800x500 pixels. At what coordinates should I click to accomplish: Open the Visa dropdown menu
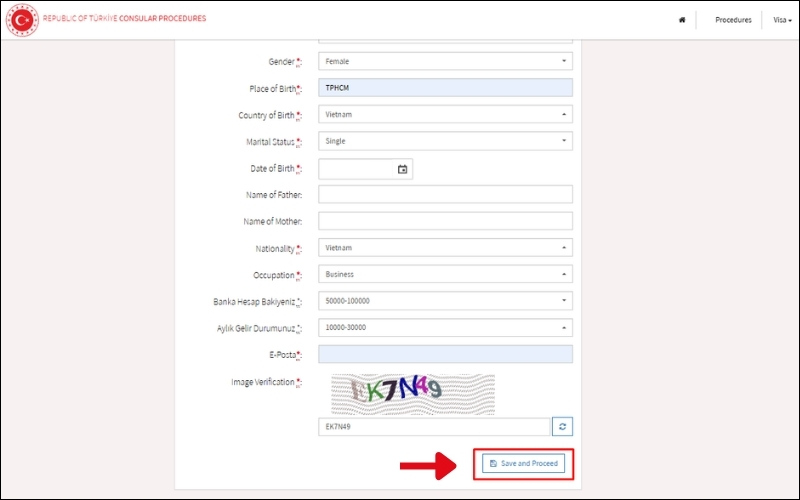782,20
